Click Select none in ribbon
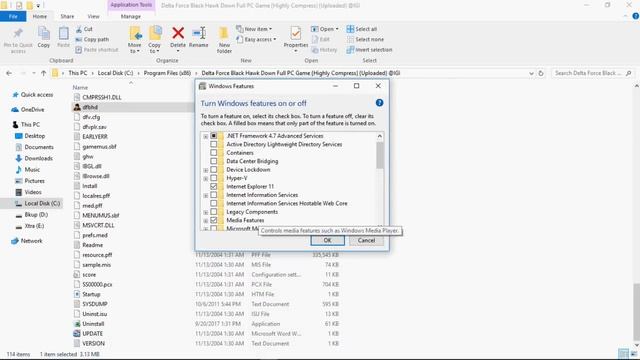 pyautogui.click(x=365, y=40)
